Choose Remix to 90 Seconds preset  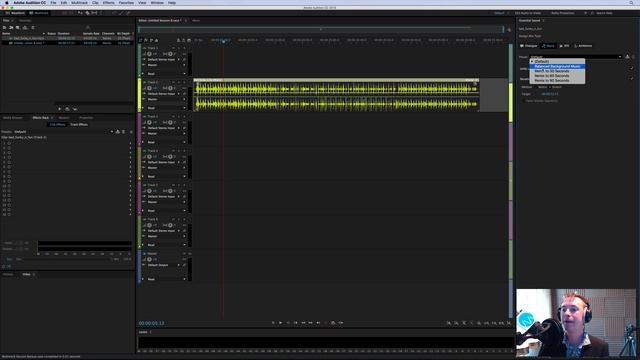click(x=557, y=80)
